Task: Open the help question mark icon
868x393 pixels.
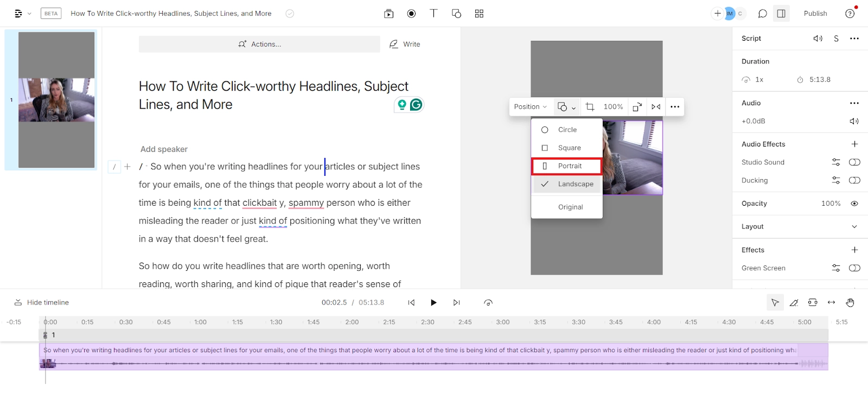Action: click(x=850, y=14)
